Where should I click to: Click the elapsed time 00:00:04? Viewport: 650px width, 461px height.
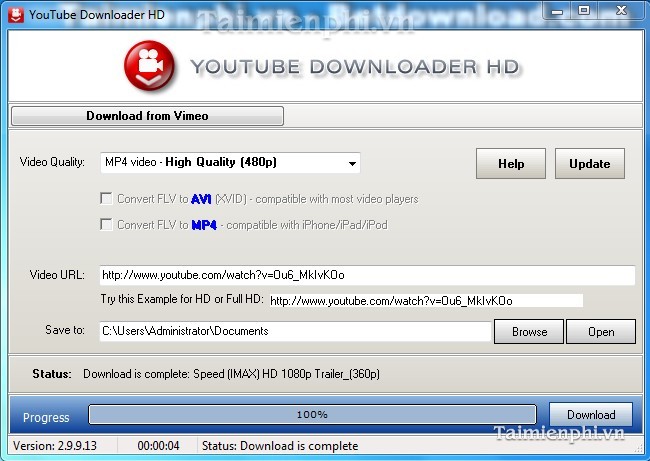[158, 446]
